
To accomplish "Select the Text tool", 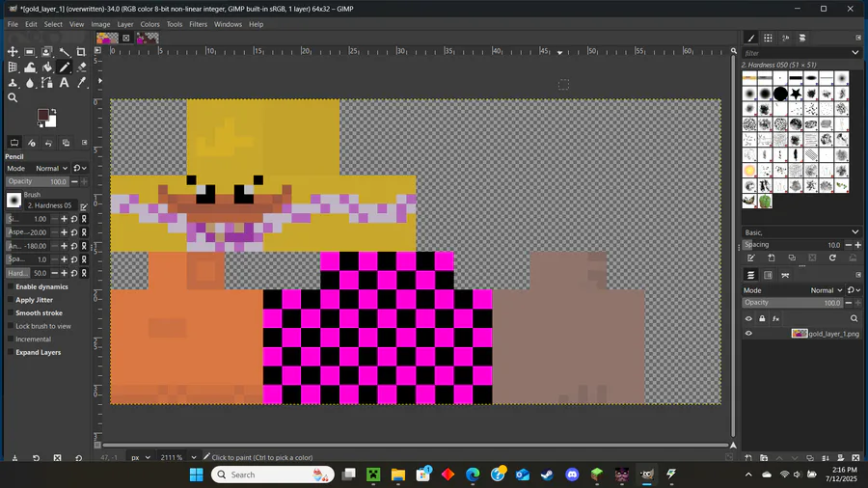I will 65,82.
